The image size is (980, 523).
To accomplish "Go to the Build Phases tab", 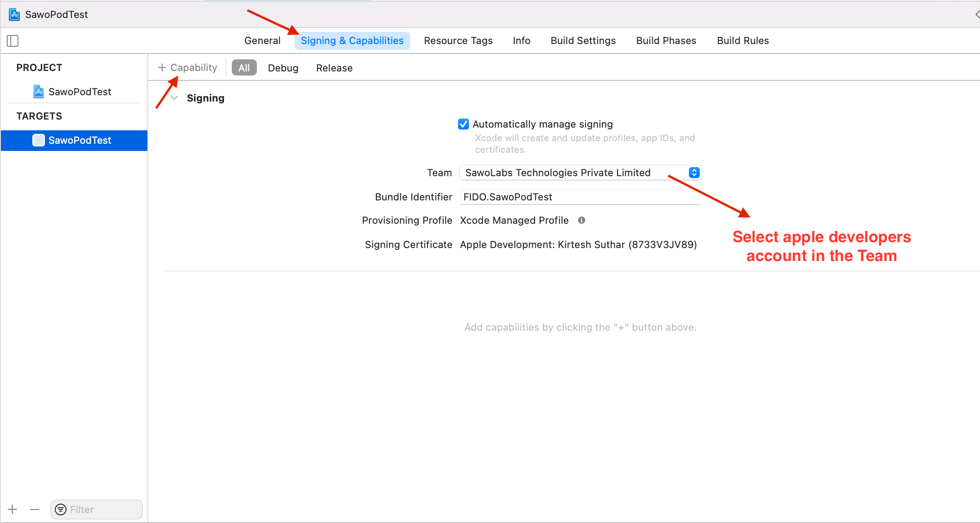I will [666, 40].
